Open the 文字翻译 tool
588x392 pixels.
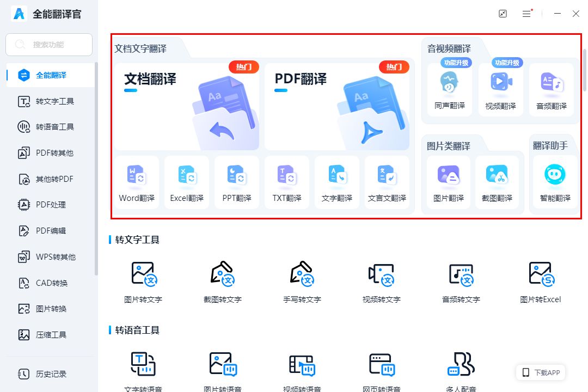click(x=337, y=182)
